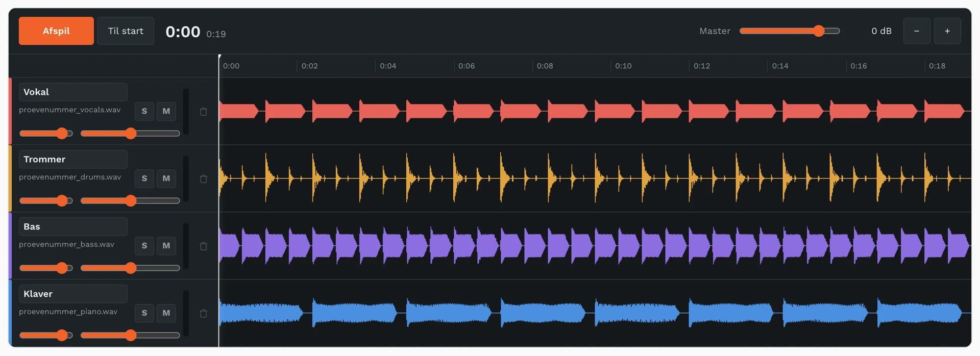Screen dimensions: 980x356
Task: Zoom out timeline with minus button
Action: (x=917, y=31)
